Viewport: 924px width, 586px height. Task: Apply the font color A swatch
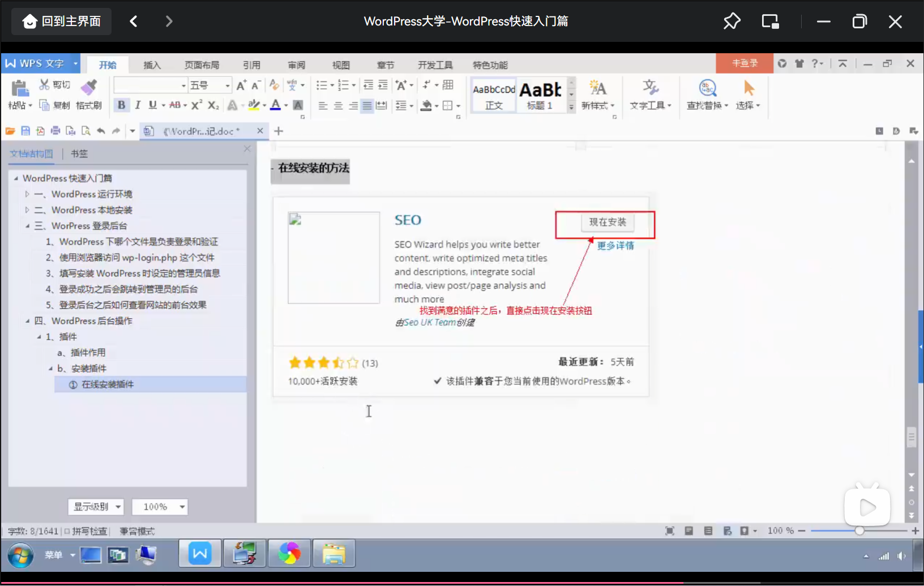[x=276, y=105]
